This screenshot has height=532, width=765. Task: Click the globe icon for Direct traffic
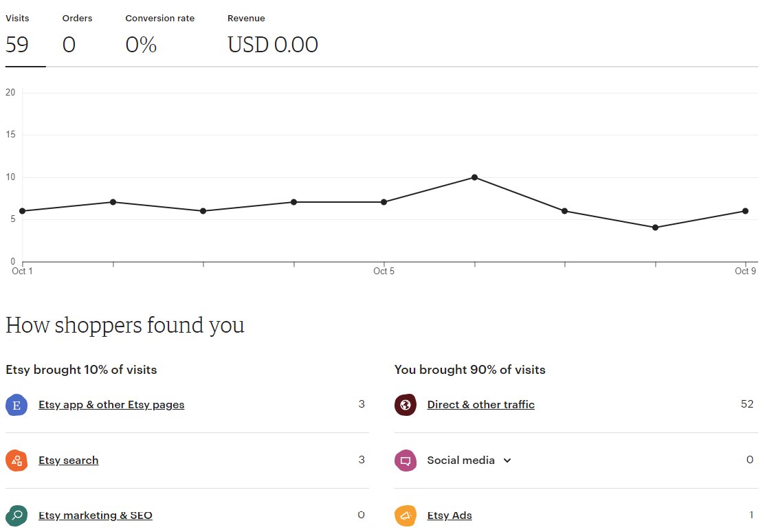click(x=406, y=405)
